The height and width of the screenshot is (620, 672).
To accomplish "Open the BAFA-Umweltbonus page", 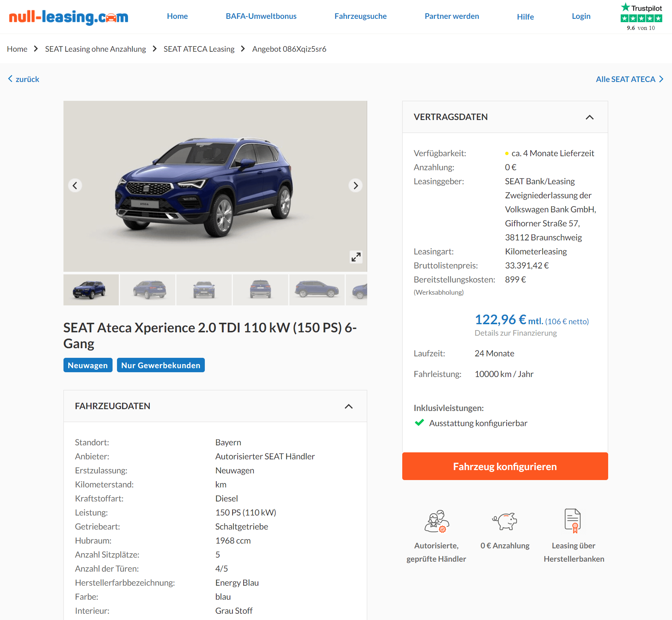I will pyautogui.click(x=261, y=16).
